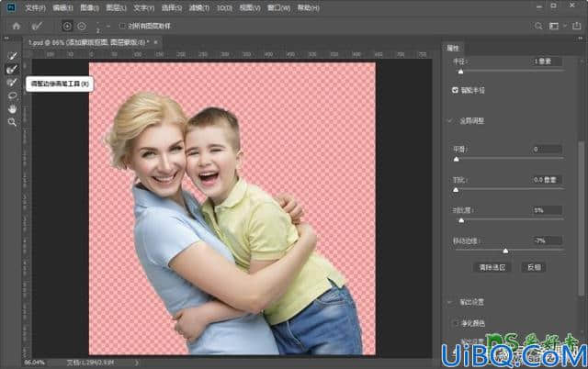
Task: Click the 羽化 (Feather) value field
Action: pyautogui.click(x=548, y=180)
